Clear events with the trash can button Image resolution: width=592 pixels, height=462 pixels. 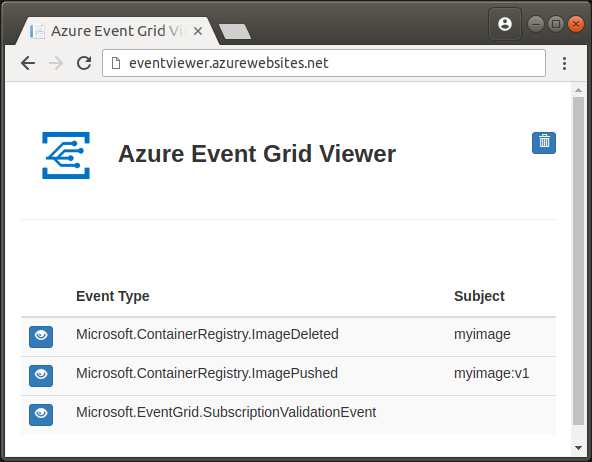[x=544, y=143]
